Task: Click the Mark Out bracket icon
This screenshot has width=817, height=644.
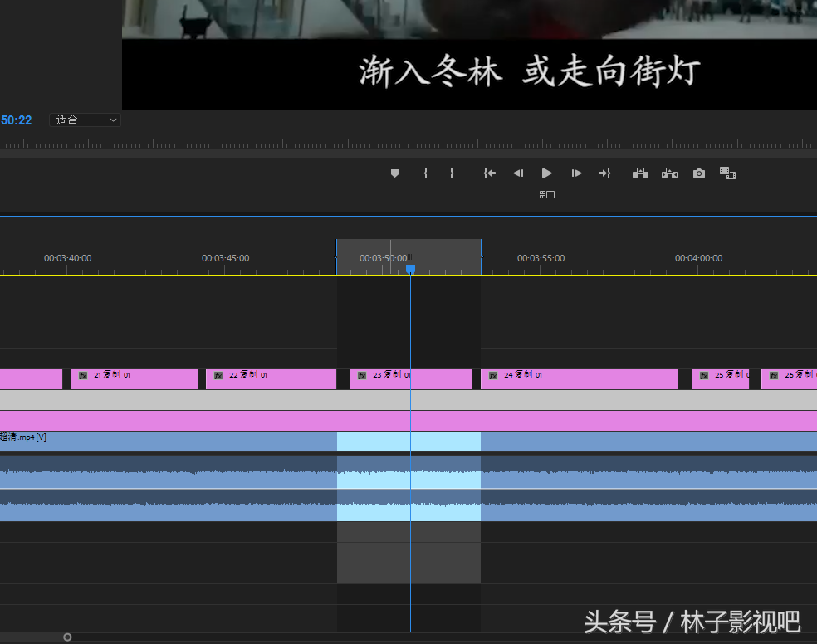Action: coord(452,173)
